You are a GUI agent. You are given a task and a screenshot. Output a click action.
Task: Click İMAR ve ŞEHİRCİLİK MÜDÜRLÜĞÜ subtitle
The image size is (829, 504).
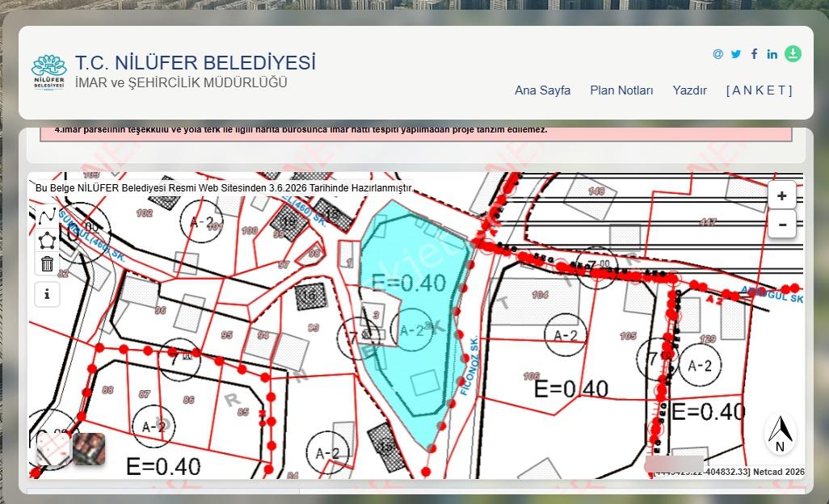point(181,83)
